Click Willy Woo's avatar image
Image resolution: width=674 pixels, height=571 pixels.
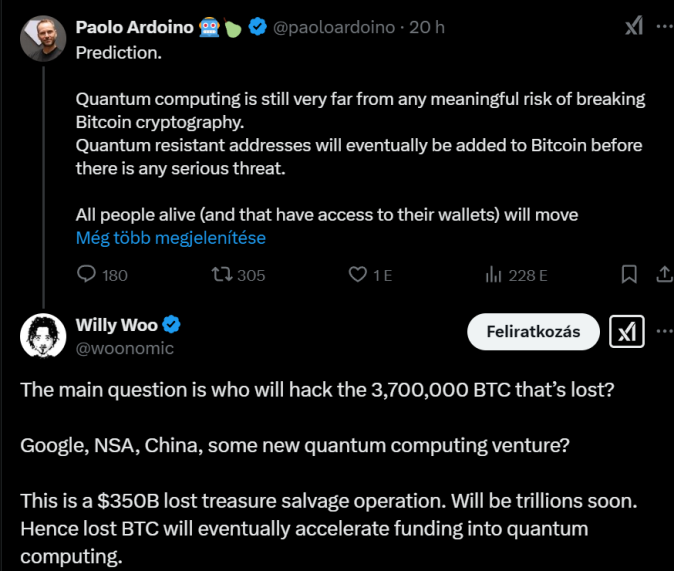(41, 336)
